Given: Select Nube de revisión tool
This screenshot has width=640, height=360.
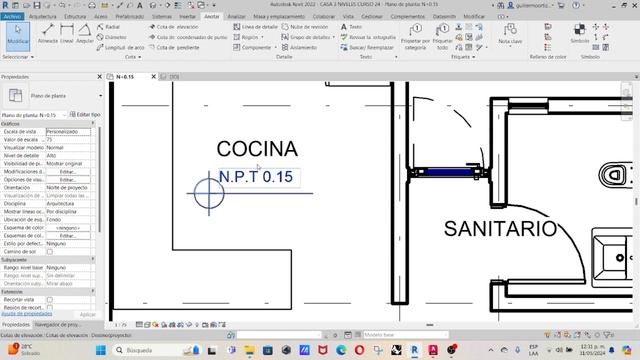Looking at the screenshot, I should coord(305,27).
